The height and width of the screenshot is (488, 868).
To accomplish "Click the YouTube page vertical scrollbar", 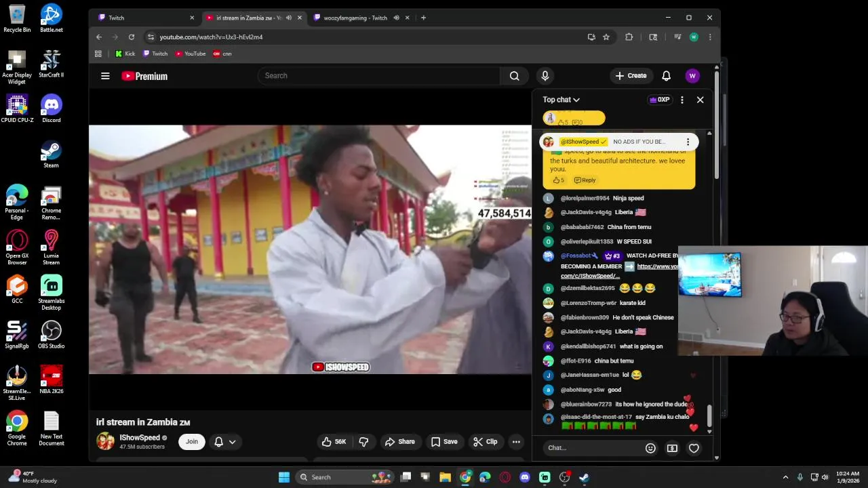I will (717, 125).
